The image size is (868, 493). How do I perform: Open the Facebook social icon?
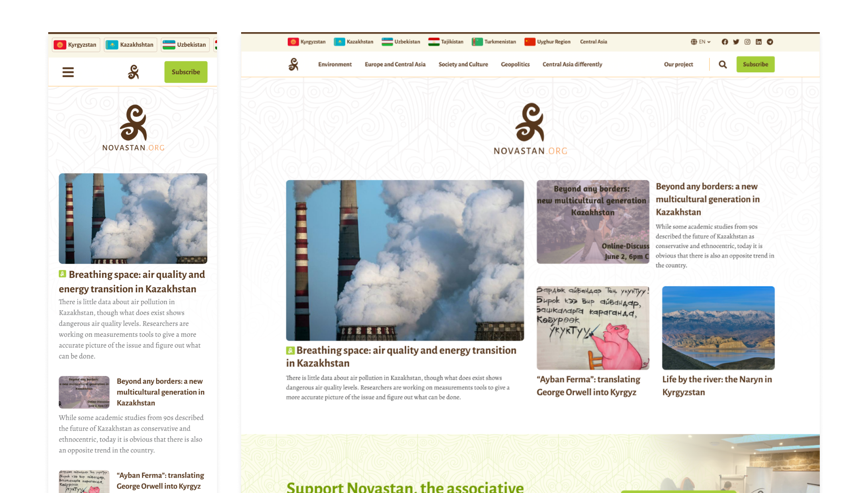click(725, 42)
